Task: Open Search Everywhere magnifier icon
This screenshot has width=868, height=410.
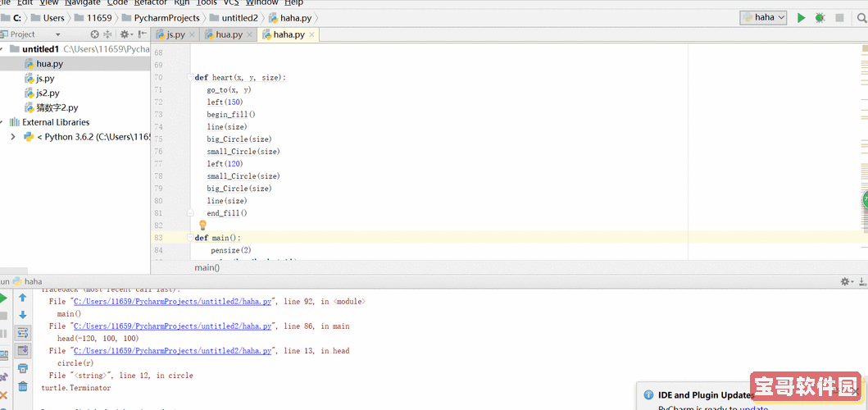Action: click(861, 18)
